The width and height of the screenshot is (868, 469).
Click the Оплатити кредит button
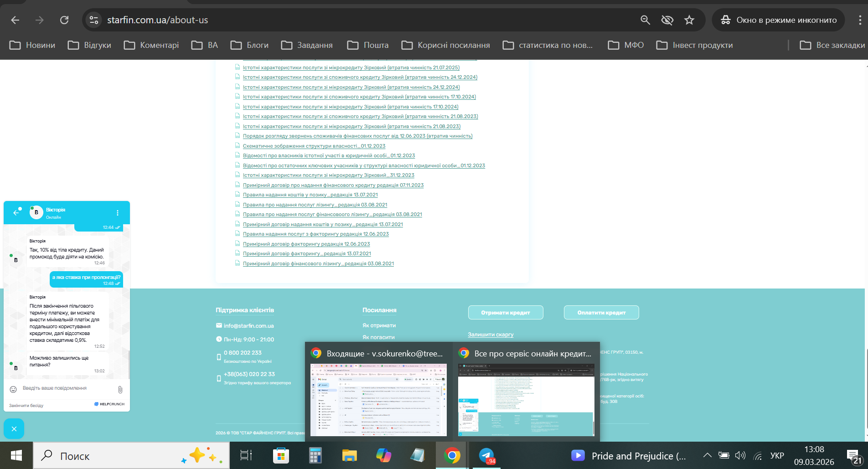(601, 313)
